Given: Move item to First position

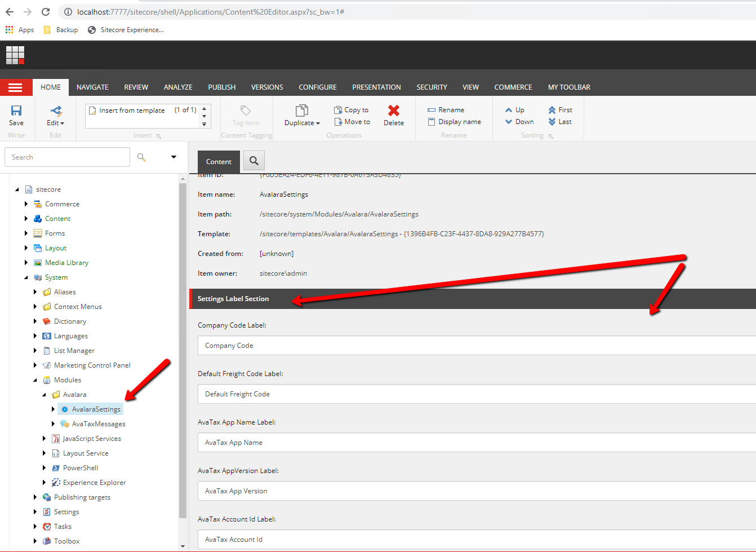Looking at the screenshot, I should tap(560, 110).
